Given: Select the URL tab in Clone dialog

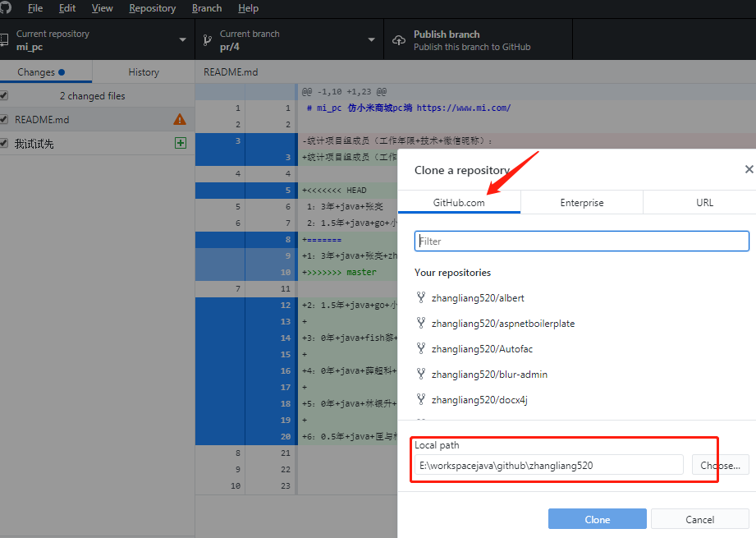Looking at the screenshot, I should click(x=704, y=203).
